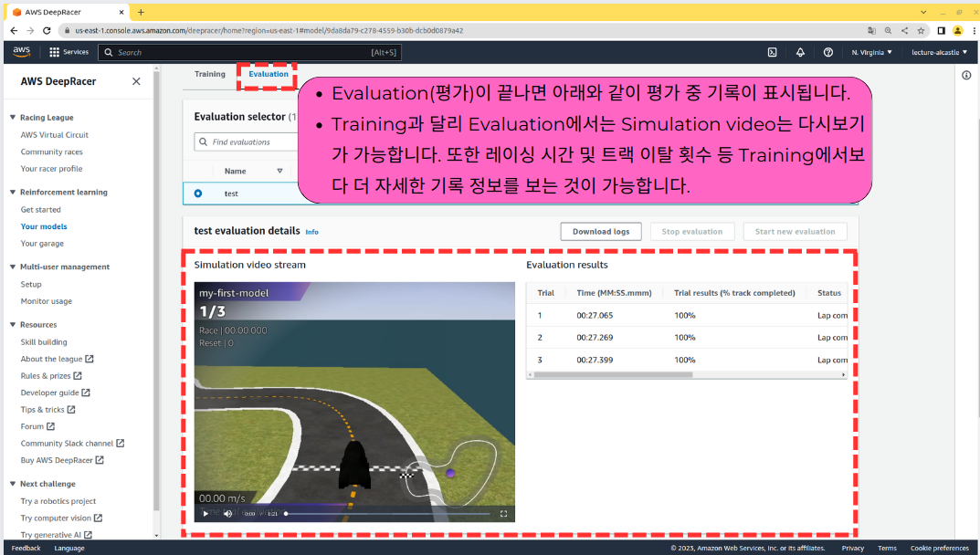Open lecture-alcastle account dropdown

(940, 53)
